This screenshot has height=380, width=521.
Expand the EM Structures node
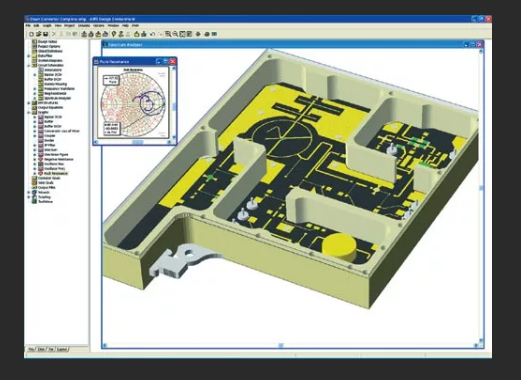coord(29,103)
